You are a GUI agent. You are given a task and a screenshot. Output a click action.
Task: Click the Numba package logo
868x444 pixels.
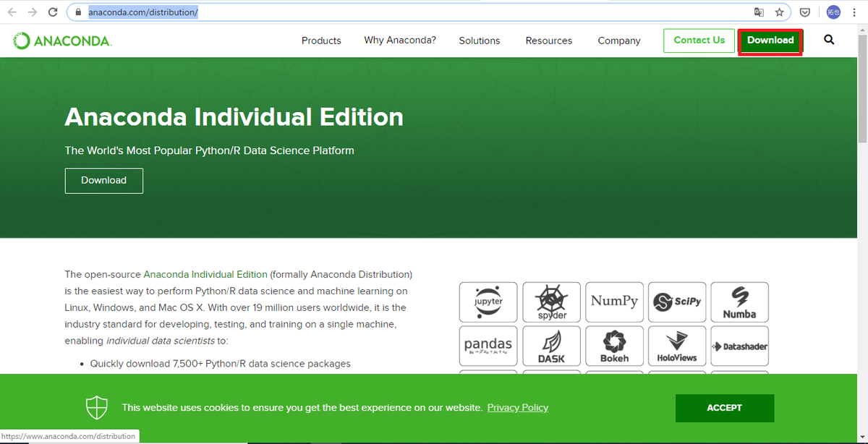tap(740, 302)
